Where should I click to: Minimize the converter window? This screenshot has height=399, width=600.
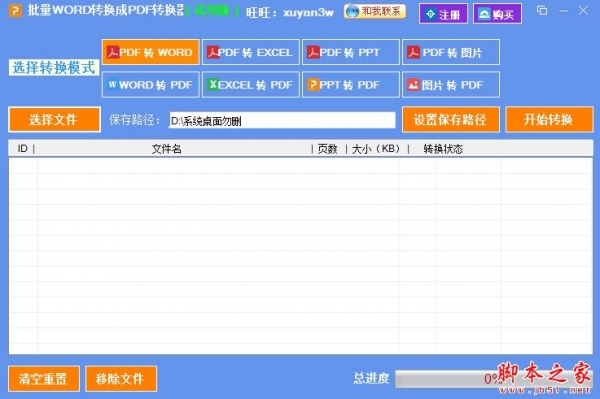tap(563, 11)
